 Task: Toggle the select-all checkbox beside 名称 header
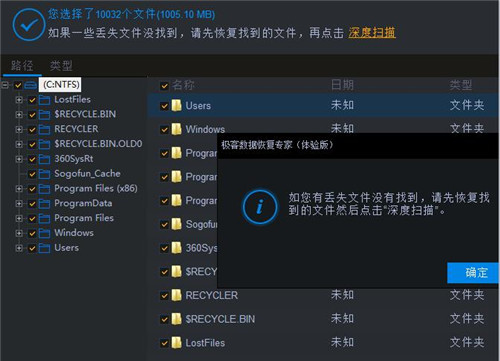(164, 86)
